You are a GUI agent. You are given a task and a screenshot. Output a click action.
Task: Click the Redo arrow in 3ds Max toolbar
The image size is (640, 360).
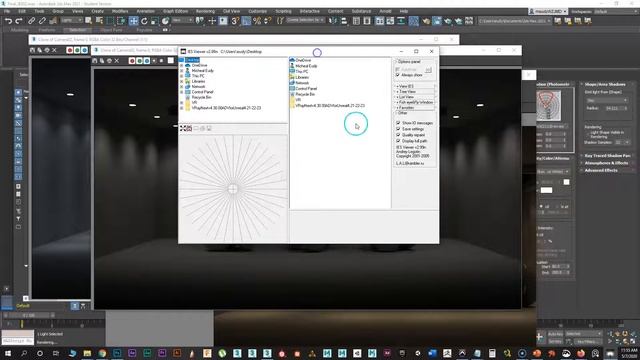pyautogui.click(x=19, y=21)
